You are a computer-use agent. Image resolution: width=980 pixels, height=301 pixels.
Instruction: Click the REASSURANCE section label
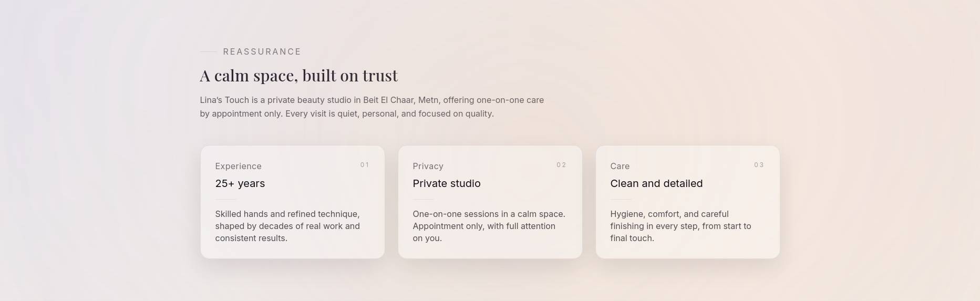click(262, 51)
